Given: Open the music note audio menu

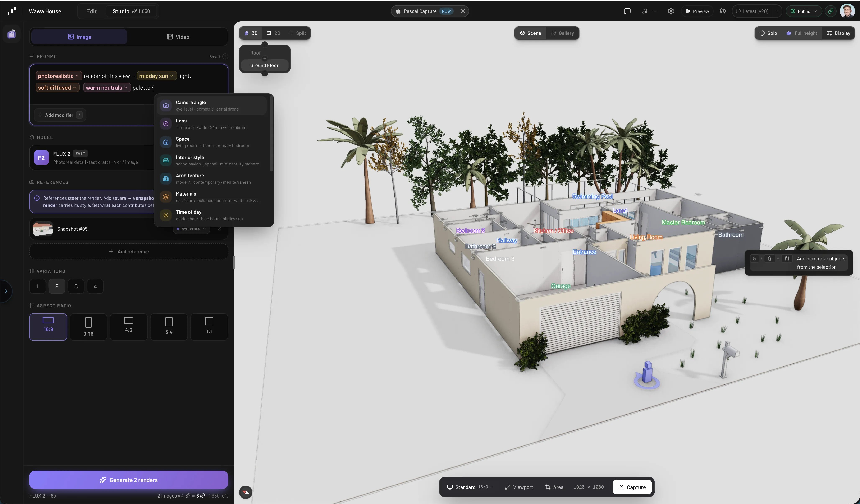Looking at the screenshot, I should click(x=649, y=11).
